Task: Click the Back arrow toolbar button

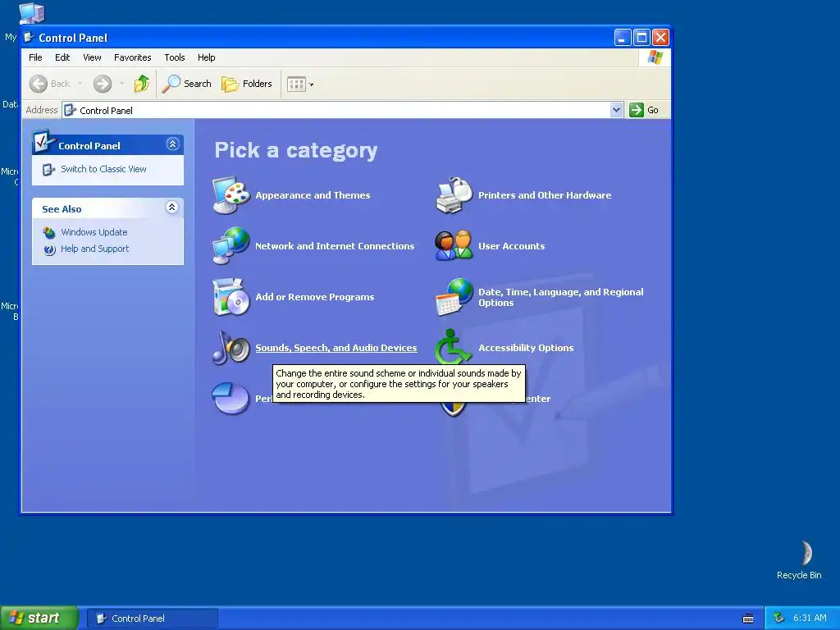Action: click(x=50, y=84)
